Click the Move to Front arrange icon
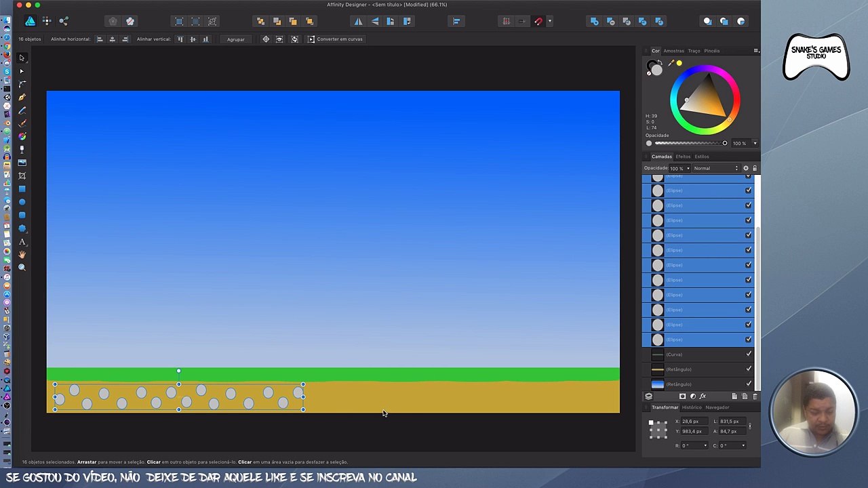 [x=309, y=22]
